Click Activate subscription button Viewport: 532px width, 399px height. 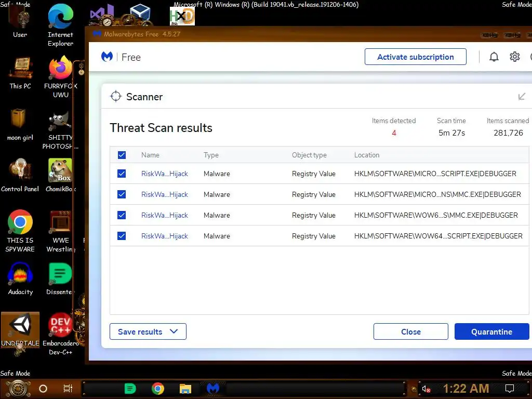[x=415, y=57]
